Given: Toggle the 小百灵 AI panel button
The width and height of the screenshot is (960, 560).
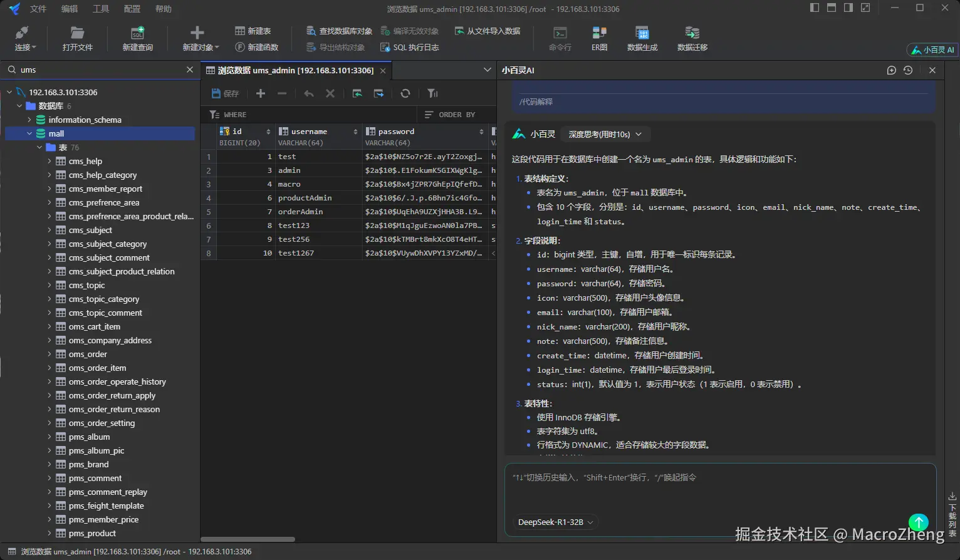Looking at the screenshot, I should click(x=932, y=49).
